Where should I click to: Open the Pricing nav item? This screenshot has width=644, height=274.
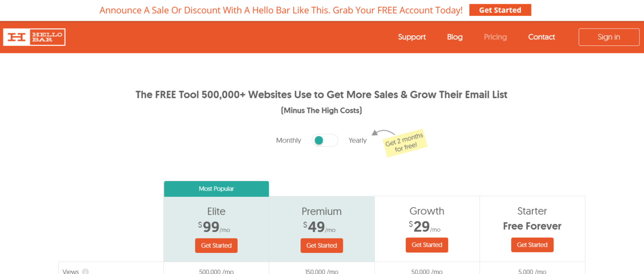tap(495, 37)
